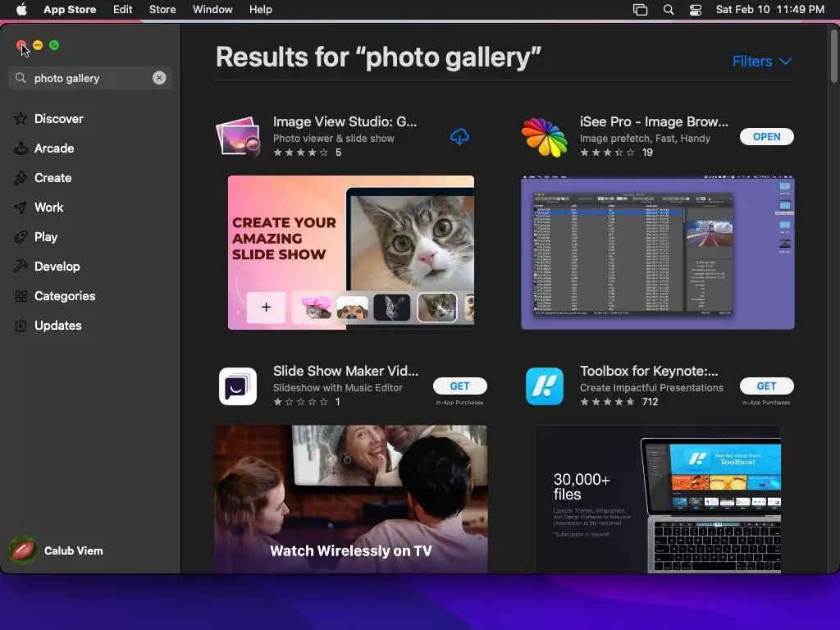Open Toolbox for Keynote app icon
The height and width of the screenshot is (630, 840).
pyautogui.click(x=545, y=386)
